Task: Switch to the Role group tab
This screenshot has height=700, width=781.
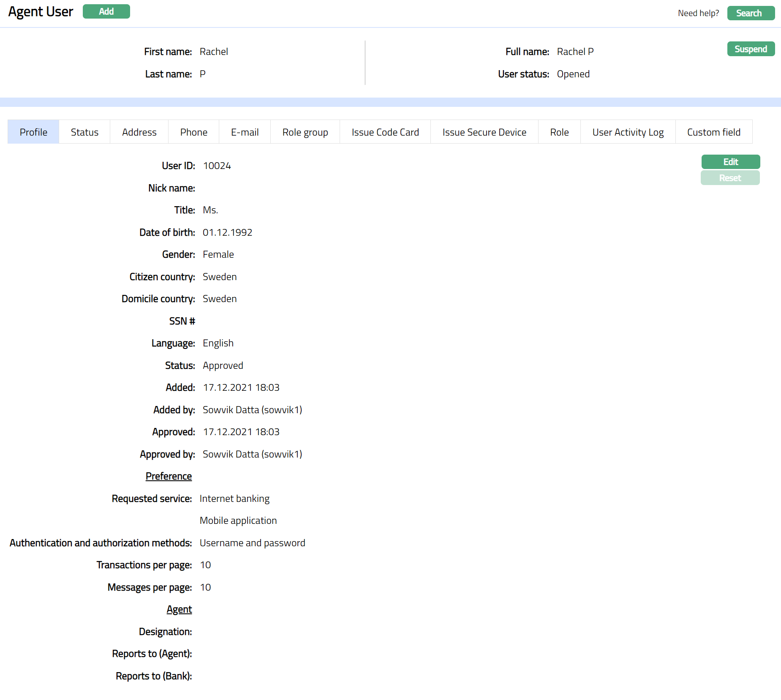Action: pos(305,132)
